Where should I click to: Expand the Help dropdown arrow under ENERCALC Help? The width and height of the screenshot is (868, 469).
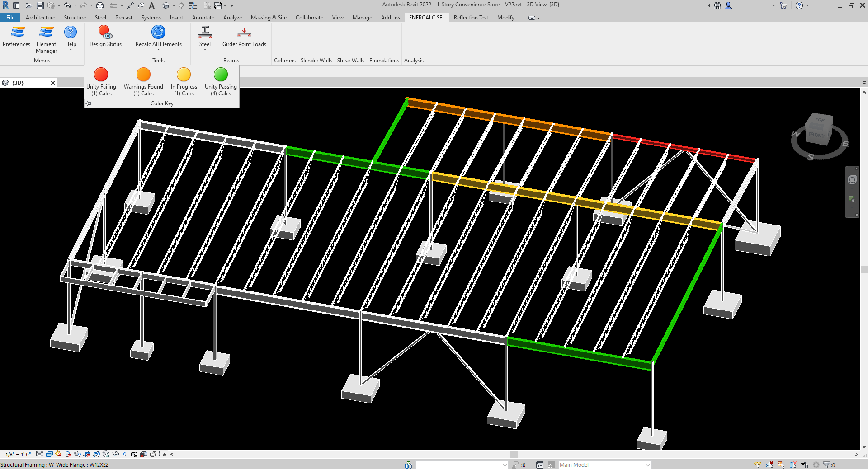point(71,50)
